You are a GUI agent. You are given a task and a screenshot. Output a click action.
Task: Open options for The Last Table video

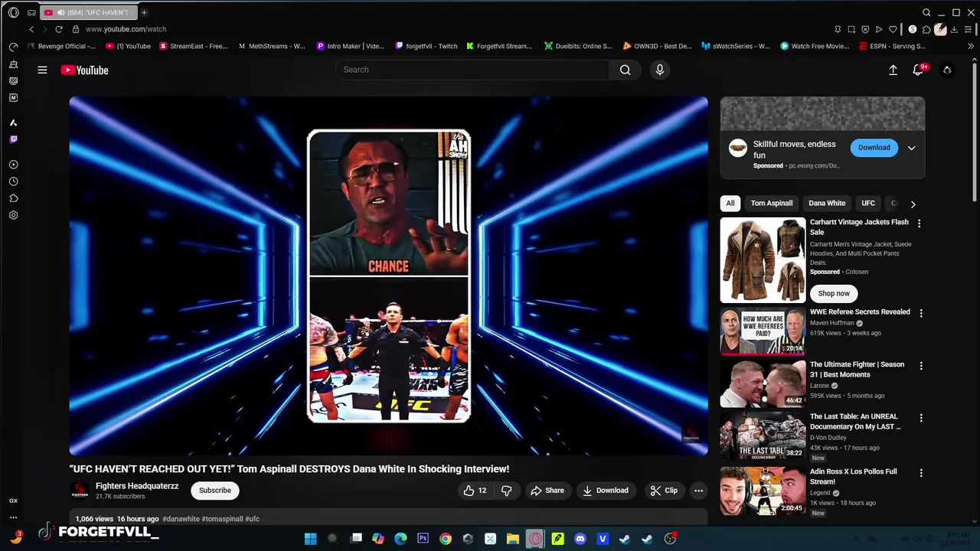coord(921,418)
